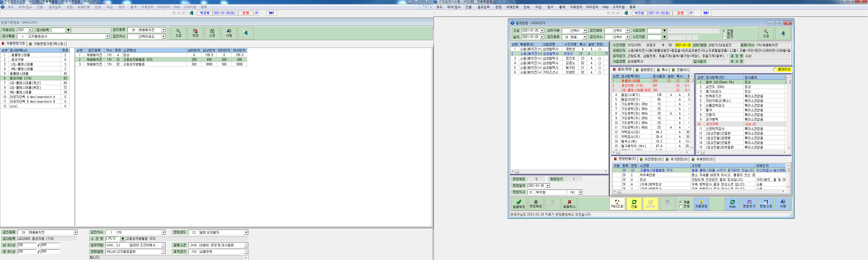Click the 저장 save icon in 판정기준정보 toolbar
The width and height of the screenshot is (868, 260).
(x=195, y=33)
